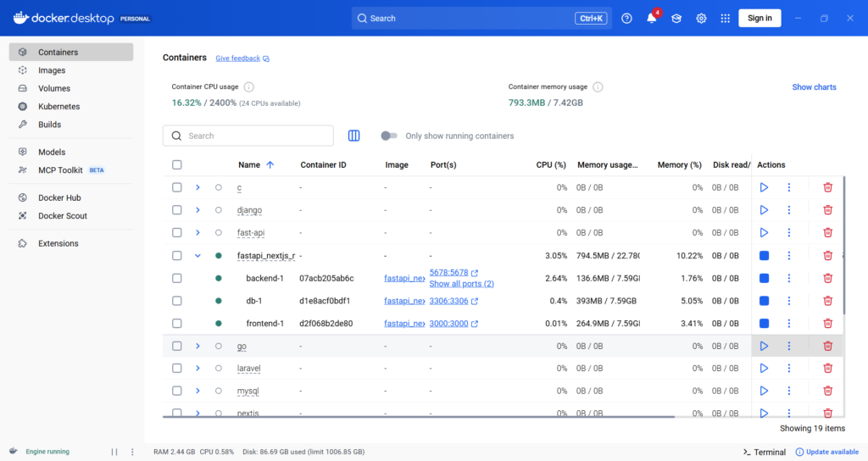
Task: Start the django container group
Action: 764,210
